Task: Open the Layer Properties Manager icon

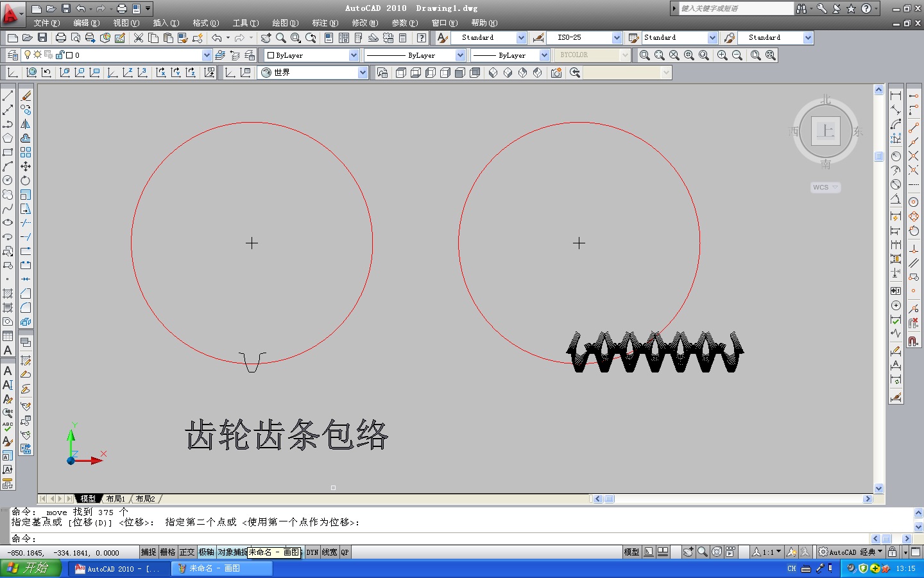Action: tap(13, 55)
